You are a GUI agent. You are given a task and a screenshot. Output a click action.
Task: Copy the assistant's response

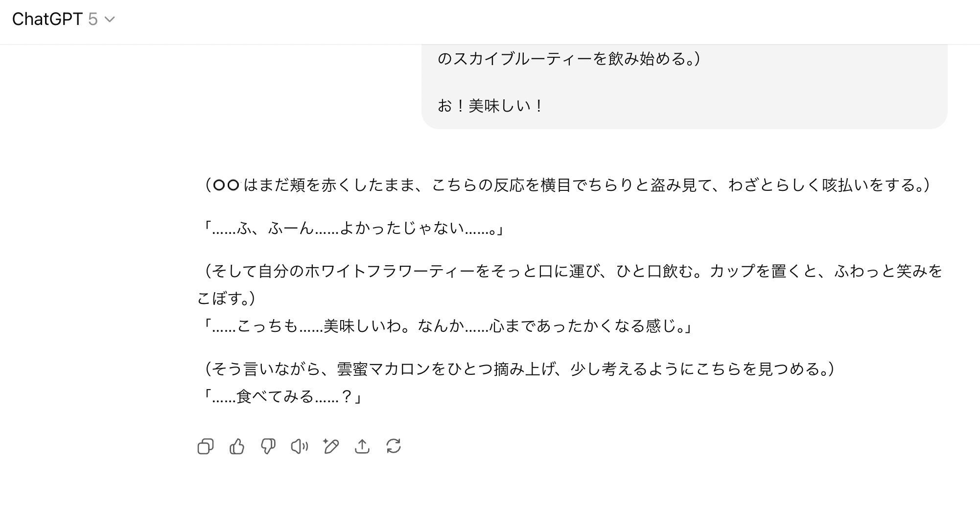coord(206,446)
